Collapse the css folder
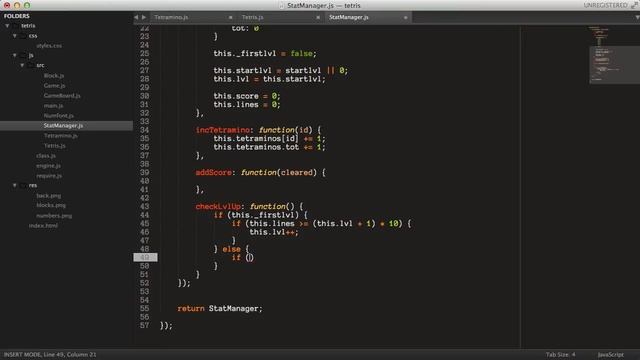 coord(15,36)
